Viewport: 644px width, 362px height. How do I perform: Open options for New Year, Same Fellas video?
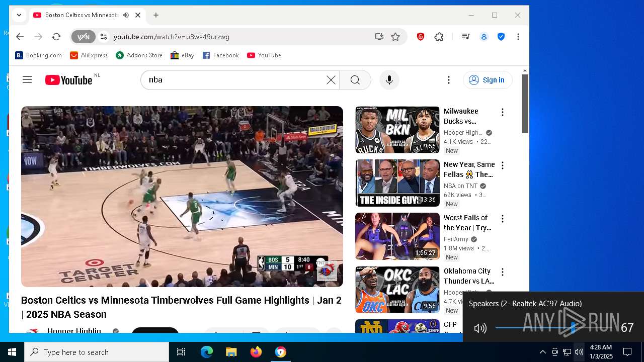point(502,165)
